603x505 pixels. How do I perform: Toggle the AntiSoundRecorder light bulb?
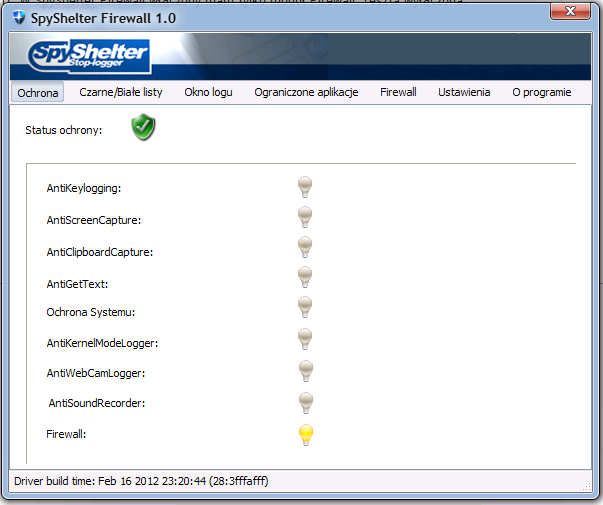(306, 403)
